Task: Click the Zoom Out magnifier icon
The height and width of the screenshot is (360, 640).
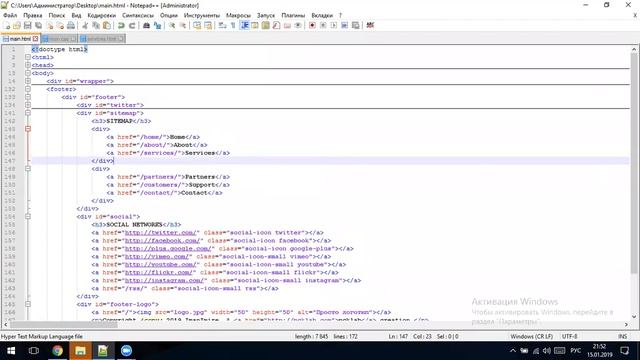Action: coord(182,25)
